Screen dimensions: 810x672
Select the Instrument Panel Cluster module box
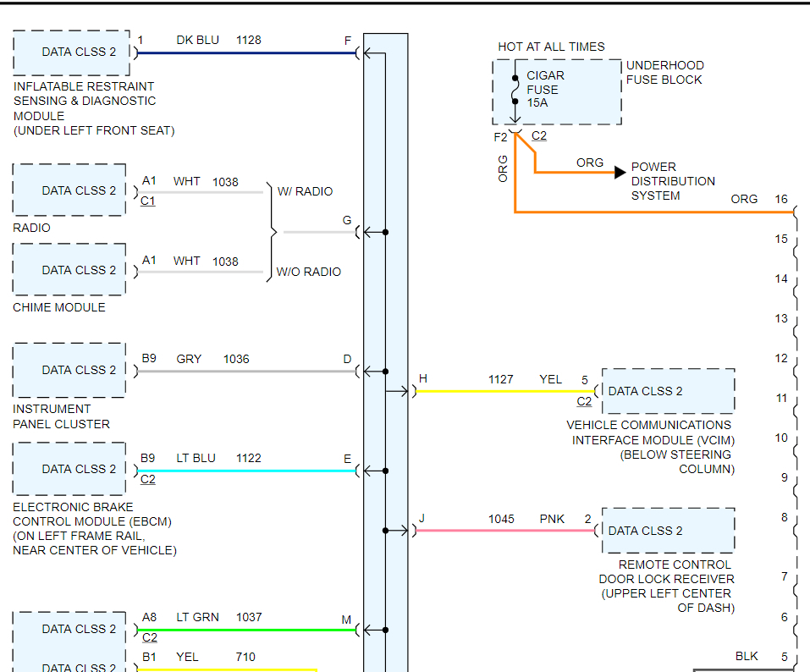69,370
